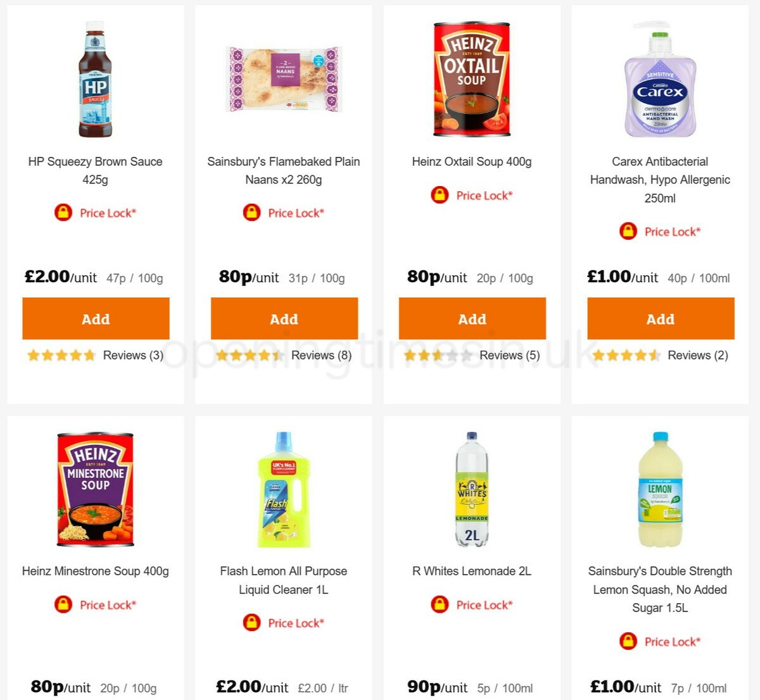Click the star rating bar under Heinz Minestrone price area

tap(61, 697)
